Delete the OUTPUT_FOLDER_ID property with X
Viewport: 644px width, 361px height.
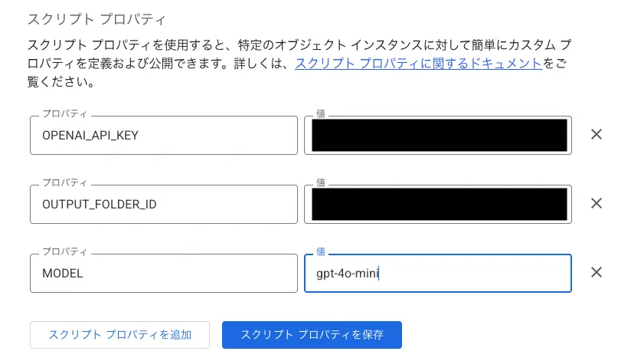pos(597,204)
